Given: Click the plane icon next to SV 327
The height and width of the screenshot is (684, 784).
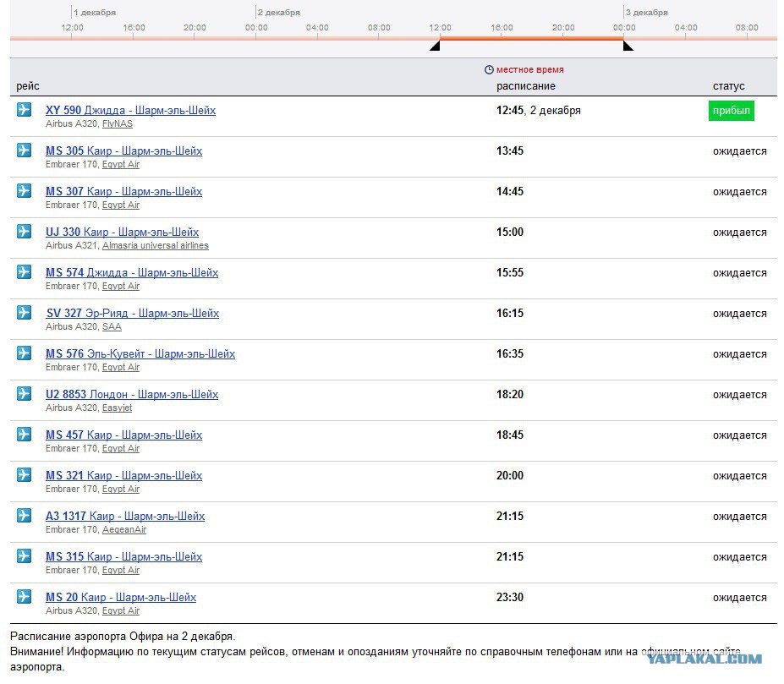Looking at the screenshot, I should (24, 313).
